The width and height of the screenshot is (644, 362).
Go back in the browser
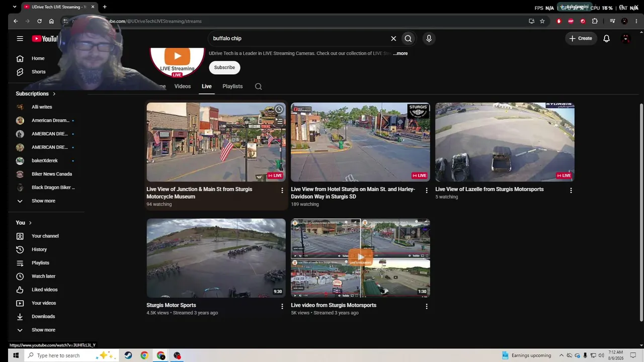point(16,21)
